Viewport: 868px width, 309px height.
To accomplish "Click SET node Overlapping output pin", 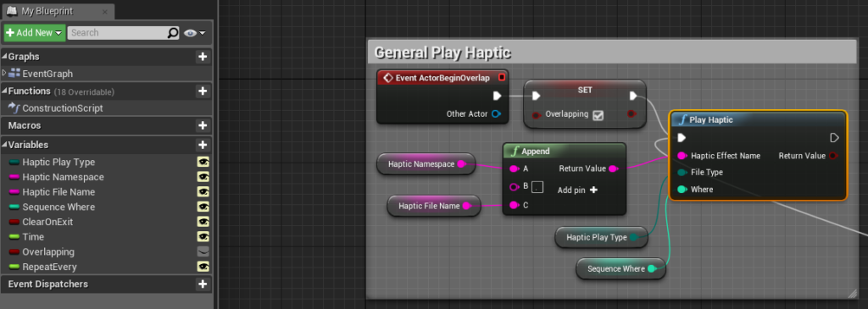I will click(631, 114).
